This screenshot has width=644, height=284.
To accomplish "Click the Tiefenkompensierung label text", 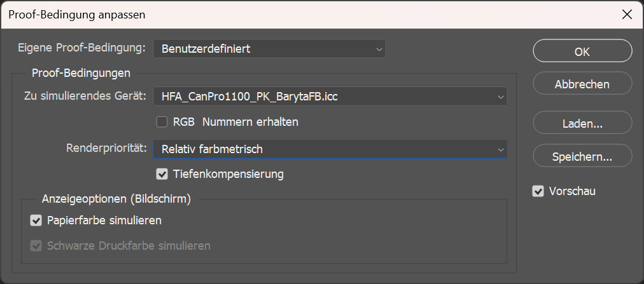I will (228, 173).
